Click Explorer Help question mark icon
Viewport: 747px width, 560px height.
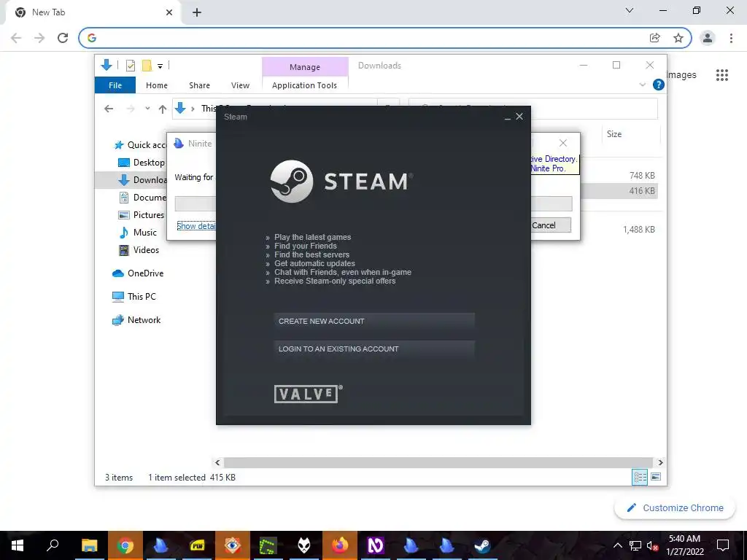click(659, 85)
